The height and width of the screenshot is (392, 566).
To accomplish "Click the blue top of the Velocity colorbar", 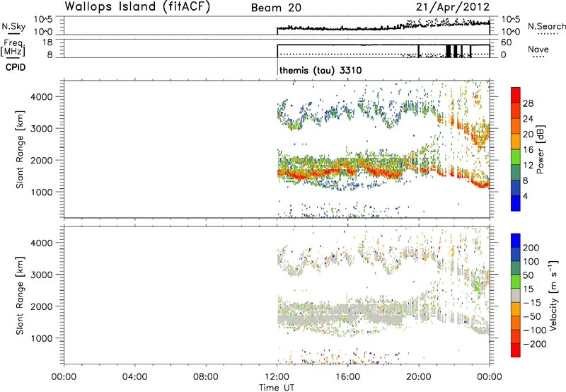I will (516, 241).
